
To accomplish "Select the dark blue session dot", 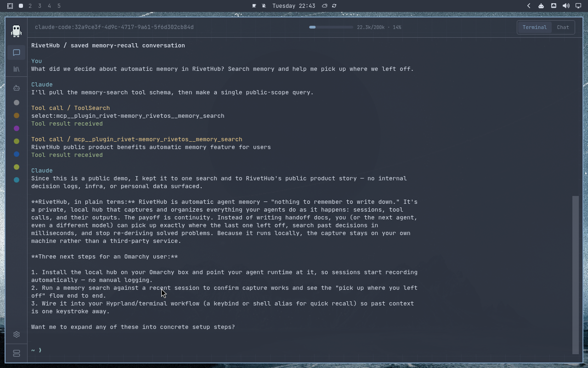I will point(17,154).
